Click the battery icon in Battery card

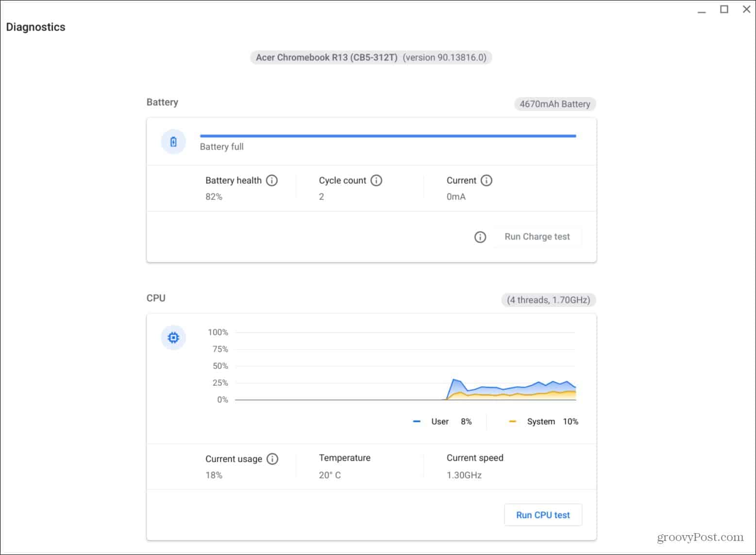(173, 142)
